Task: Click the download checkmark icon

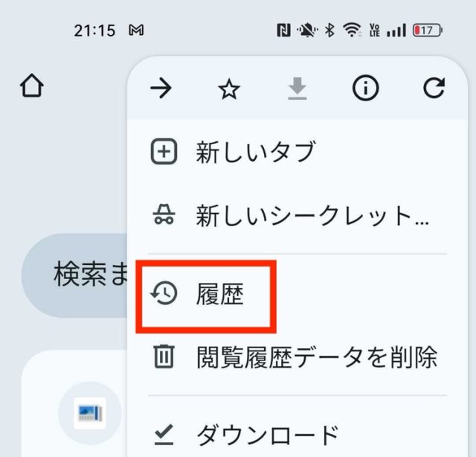Action: pyautogui.click(x=164, y=435)
